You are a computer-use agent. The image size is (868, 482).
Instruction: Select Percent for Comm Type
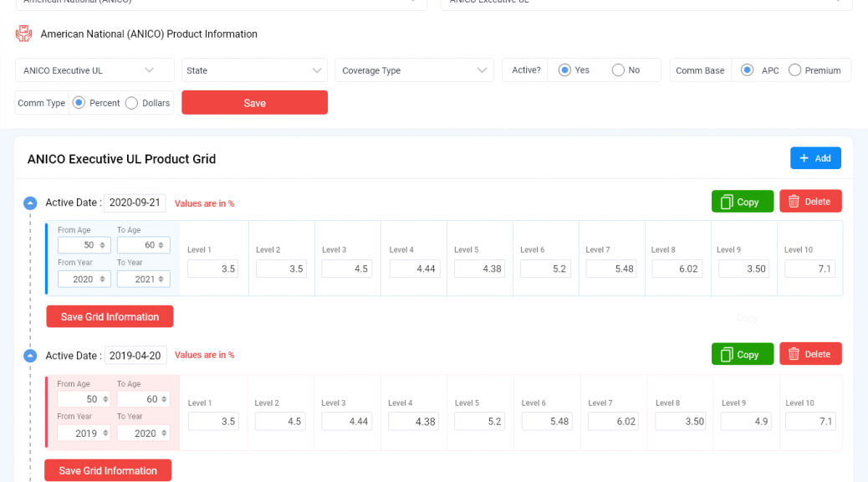pyautogui.click(x=79, y=103)
